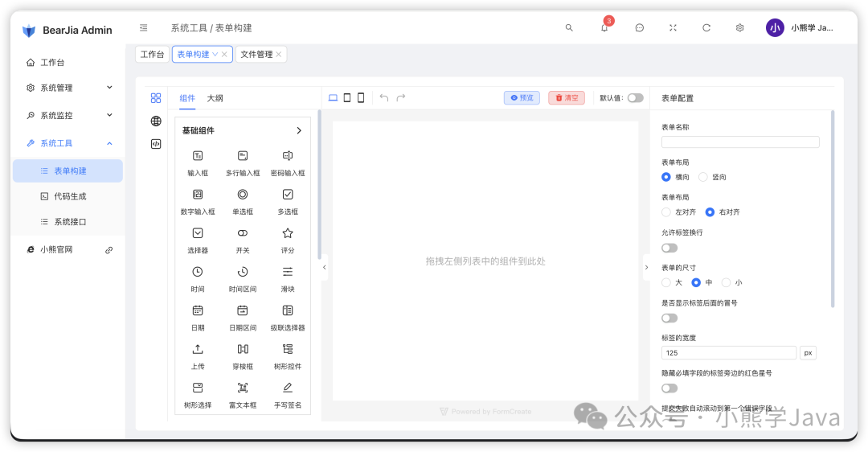Image resolution: width=868 pixels, height=452 pixels.
Task: Enable 允许标签换行 switch
Action: tap(669, 249)
